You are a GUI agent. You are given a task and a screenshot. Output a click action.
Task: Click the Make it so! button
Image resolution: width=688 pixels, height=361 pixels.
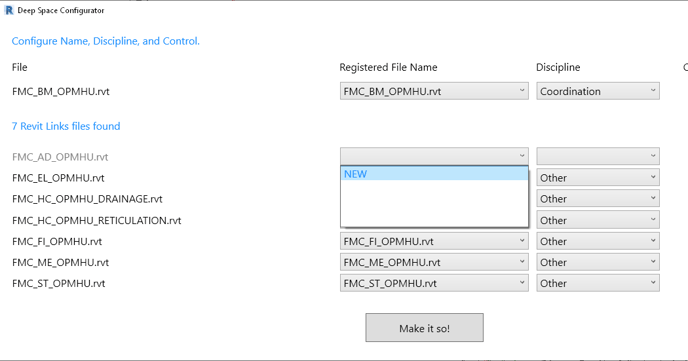pos(424,328)
